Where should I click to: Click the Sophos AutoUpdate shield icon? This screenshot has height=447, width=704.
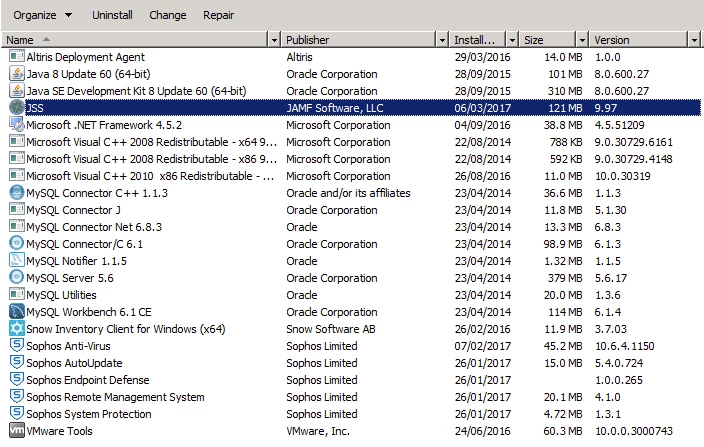click(x=17, y=363)
